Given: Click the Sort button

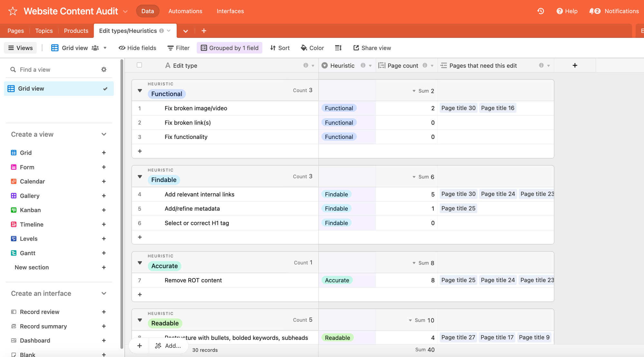Looking at the screenshot, I should (x=280, y=48).
